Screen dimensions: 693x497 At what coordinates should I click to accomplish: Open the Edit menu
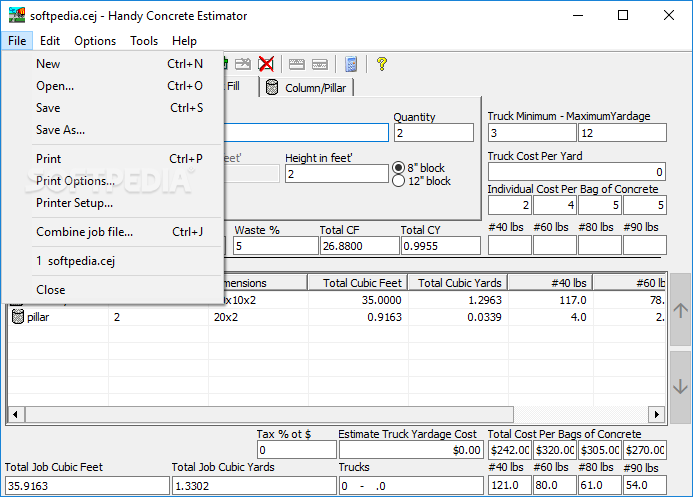coord(50,41)
